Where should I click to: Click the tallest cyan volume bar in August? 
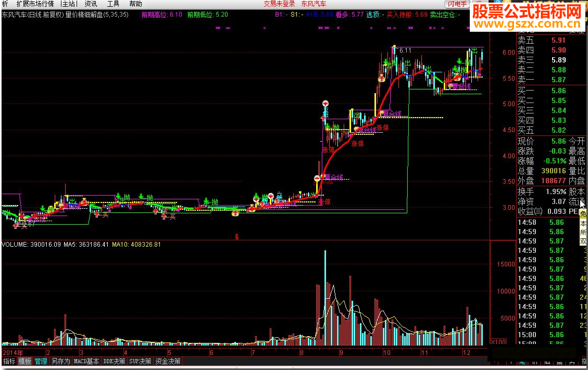(x=325, y=298)
